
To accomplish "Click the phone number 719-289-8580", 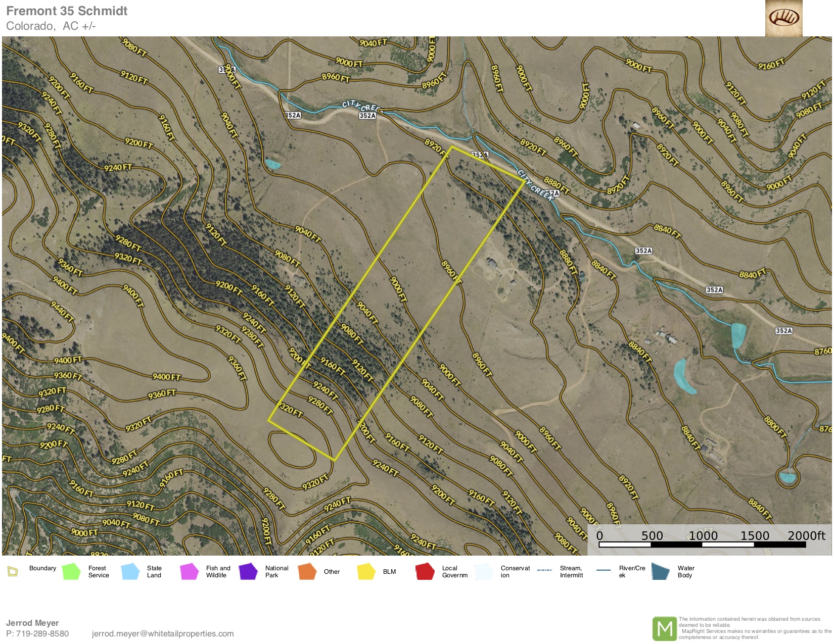I will [42, 633].
